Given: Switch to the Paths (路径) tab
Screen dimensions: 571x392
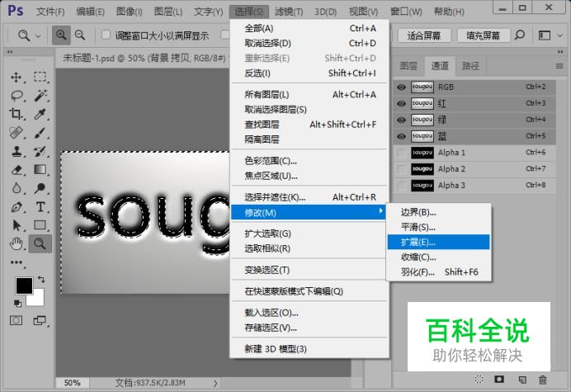Looking at the screenshot, I should point(471,66).
